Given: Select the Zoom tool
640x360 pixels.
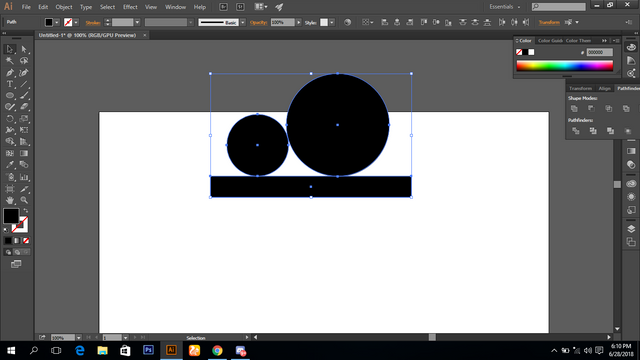Looking at the screenshot, I should [x=24, y=200].
